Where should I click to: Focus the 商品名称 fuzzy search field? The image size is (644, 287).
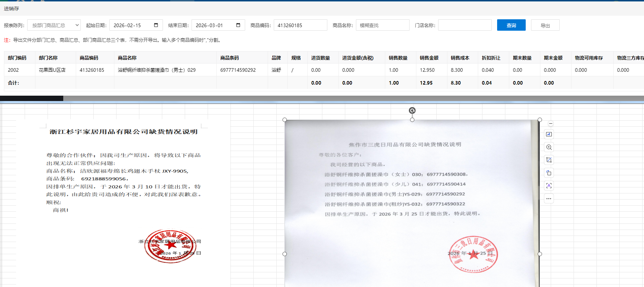pyautogui.click(x=382, y=25)
